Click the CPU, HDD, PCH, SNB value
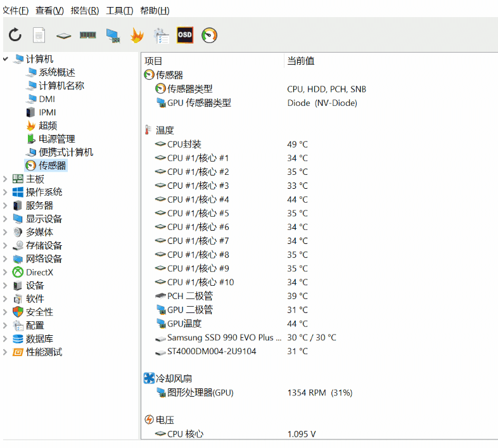 point(326,89)
